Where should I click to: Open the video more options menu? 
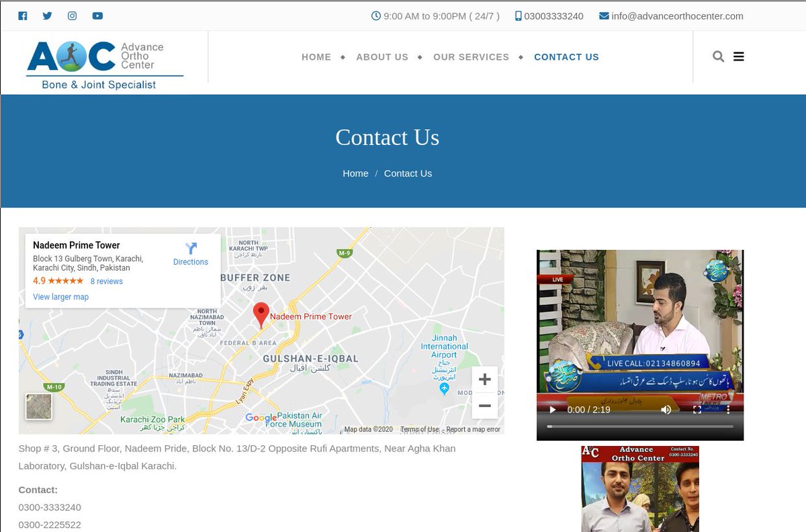pyautogui.click(x=728, y=410)
